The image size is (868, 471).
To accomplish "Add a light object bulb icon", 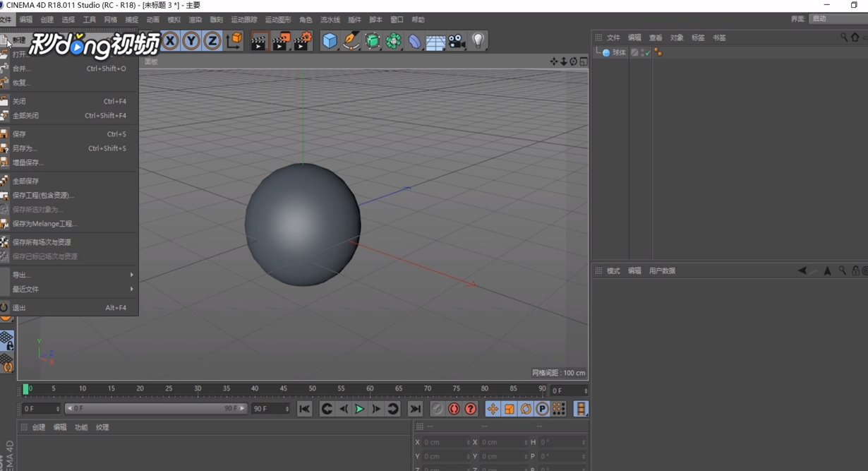I will (478, 41).
